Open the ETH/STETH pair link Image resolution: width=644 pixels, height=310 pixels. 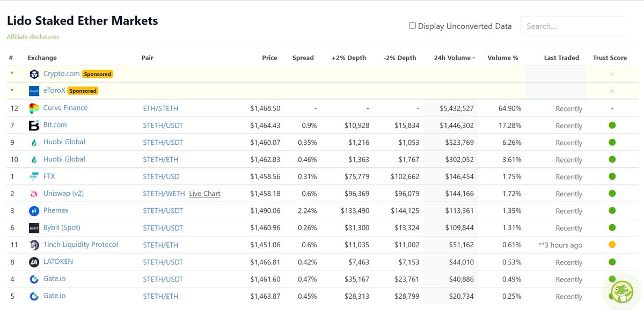(160, 108)
